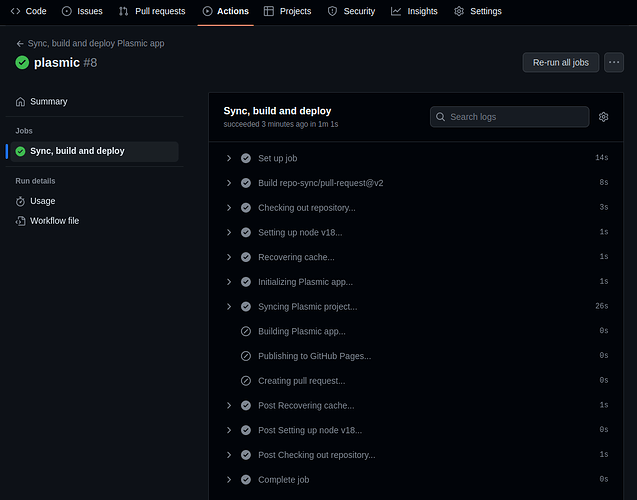The height and width of the screenshot is (500, 637).
Task: Click the green success check beside plasmic
Action: click(22, 63)
